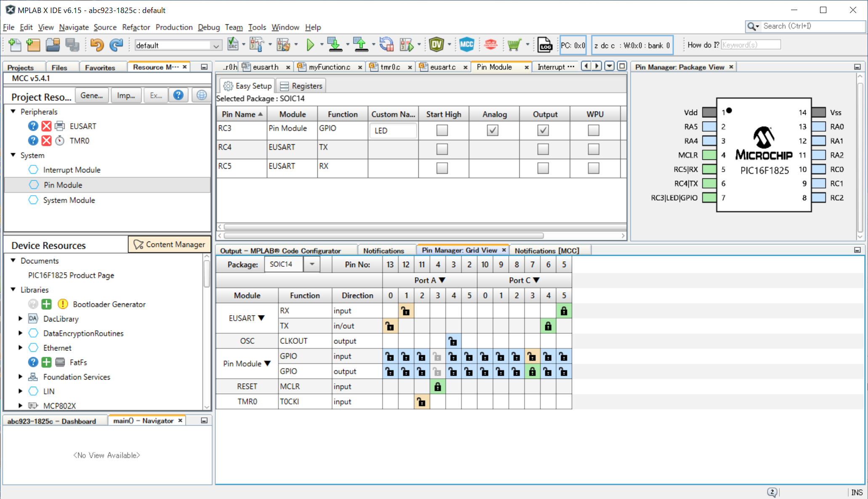The image size is (868, 499).
Task: Toggle RC3 Start High checkbox
Action: [x=442, y=130]
